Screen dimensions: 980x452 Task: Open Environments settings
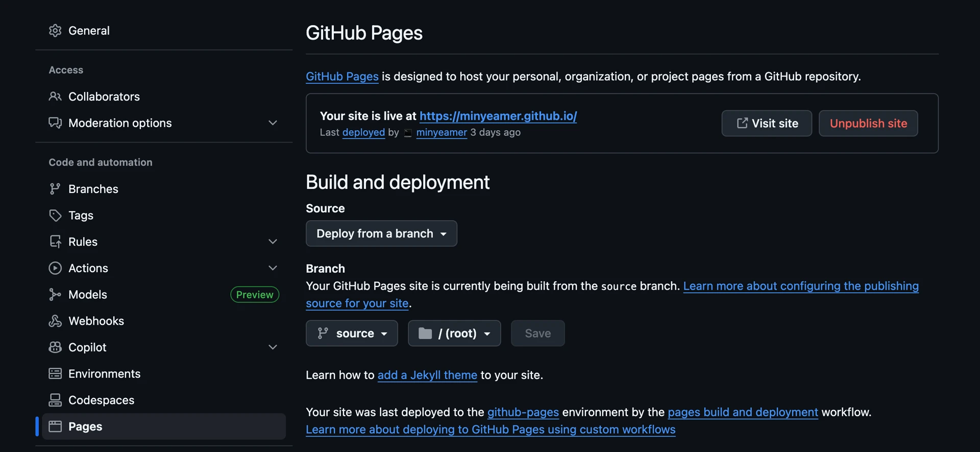[164, 374]
